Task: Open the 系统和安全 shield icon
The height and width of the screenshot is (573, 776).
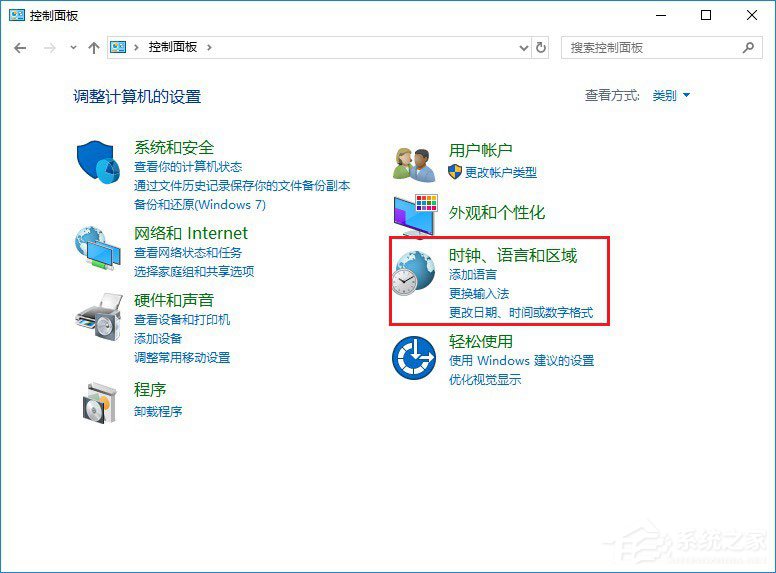Action: (98, 162)
